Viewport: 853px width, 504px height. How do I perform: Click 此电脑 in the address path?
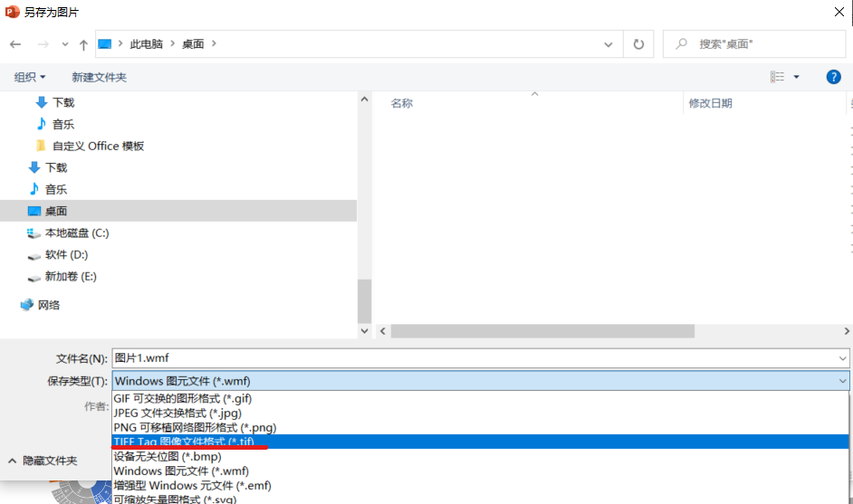(147, 44)
